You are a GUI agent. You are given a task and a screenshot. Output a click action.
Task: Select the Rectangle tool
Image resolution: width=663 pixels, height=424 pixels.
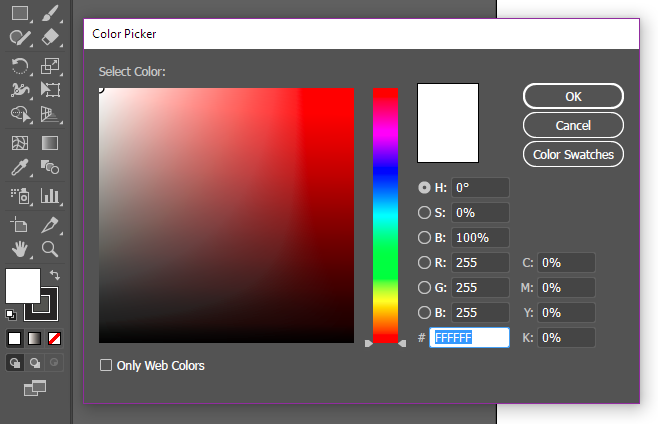[20, 14]
